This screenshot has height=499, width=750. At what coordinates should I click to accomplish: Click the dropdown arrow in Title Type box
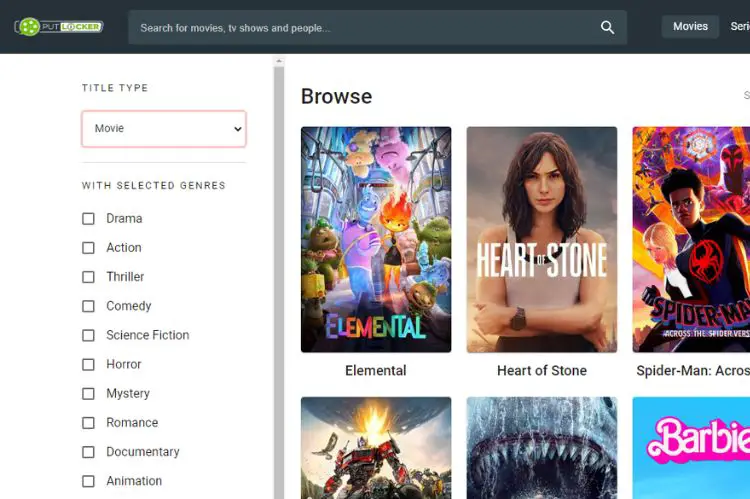click(237, 129)
